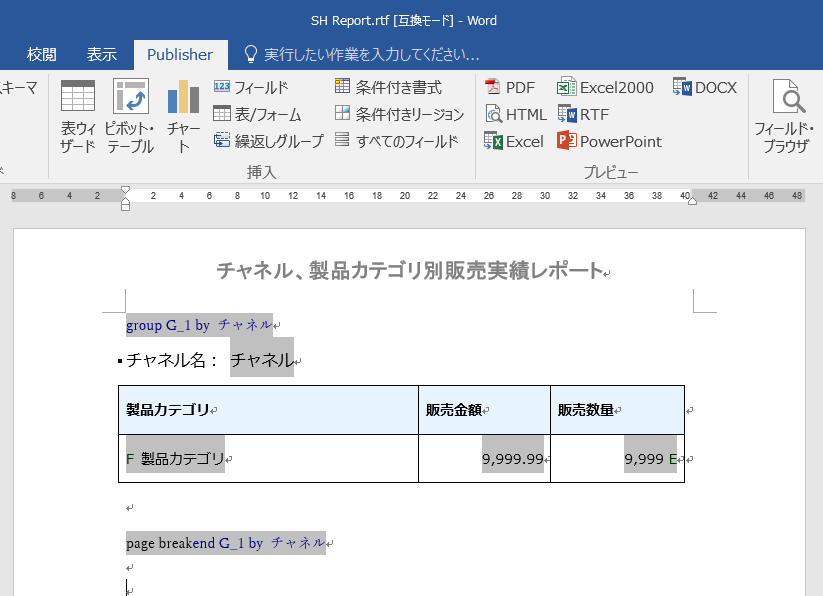Open the 表示 (View) tab
Image resolution: width=823 pixels, height=596 pixels.
[101, 55]
